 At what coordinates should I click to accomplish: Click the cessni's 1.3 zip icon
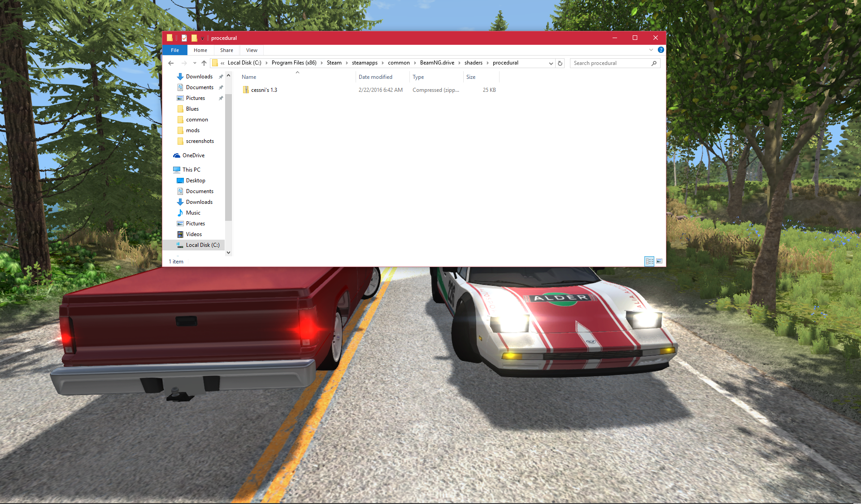click(x=246, y=90)
